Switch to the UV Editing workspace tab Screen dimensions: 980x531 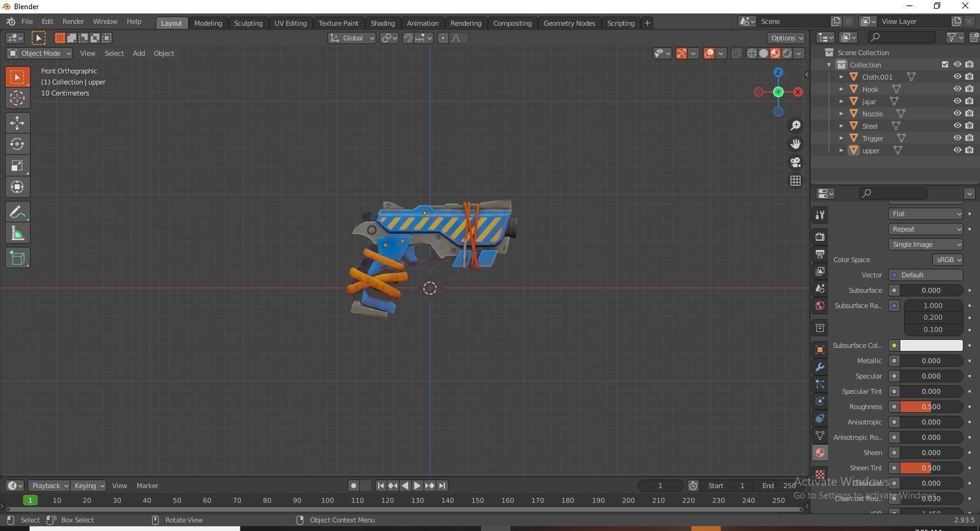(x=291, y=23)
